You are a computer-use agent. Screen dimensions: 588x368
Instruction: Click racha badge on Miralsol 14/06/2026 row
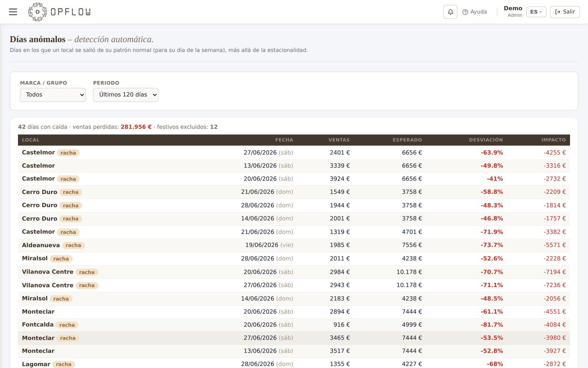point(61,299)
